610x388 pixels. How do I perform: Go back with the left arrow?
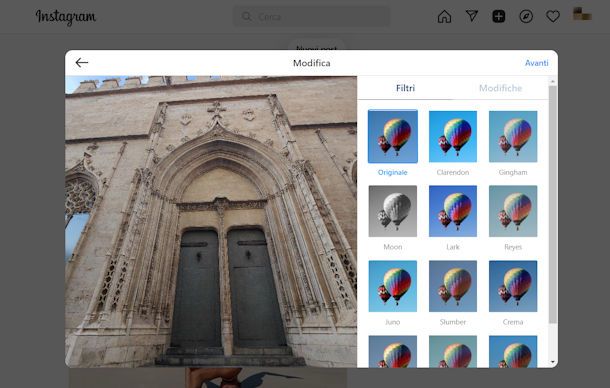82,63
